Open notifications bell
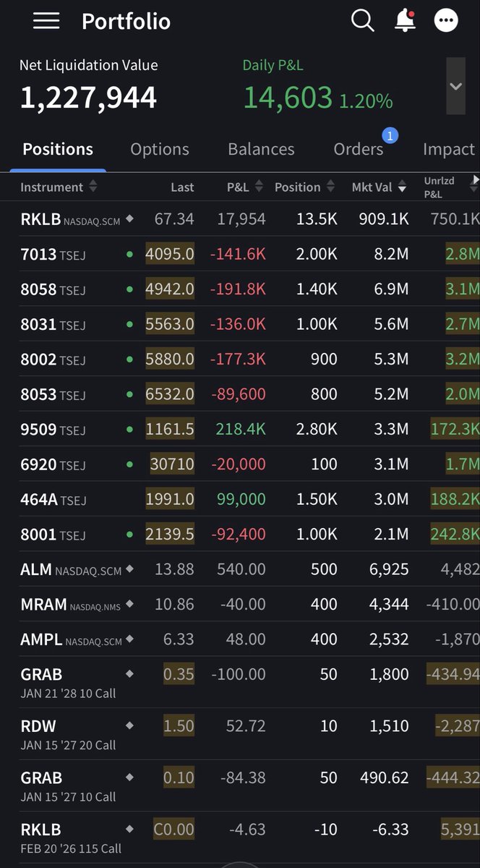 pyautogui.click(x=405, y=20)
